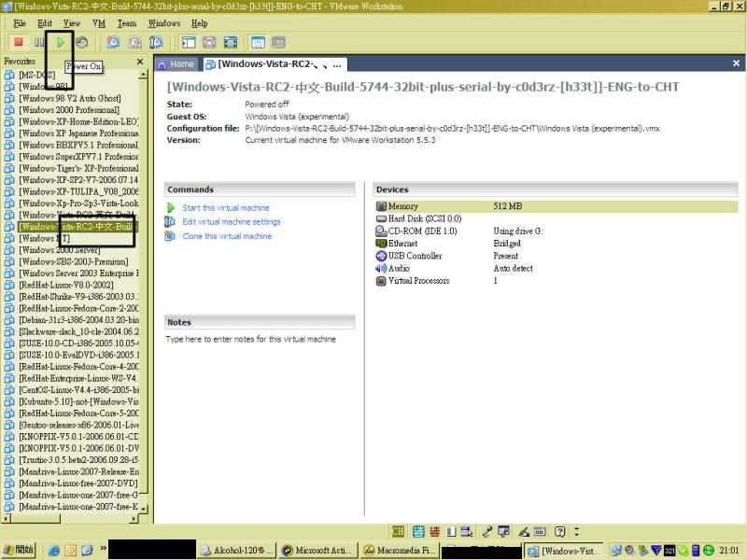Click the icon beside Edit virtual machine settings
This screenshot has width=747, height=560.
click(170, 221)
